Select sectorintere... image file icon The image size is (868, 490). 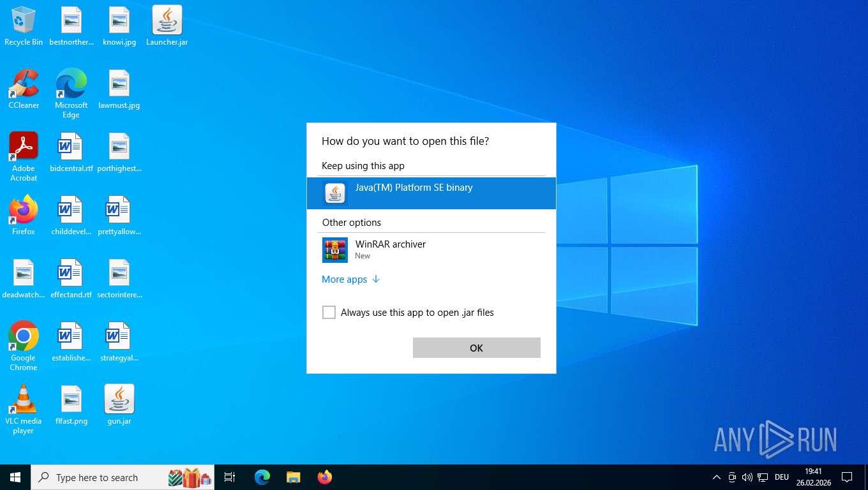point(119,279)
